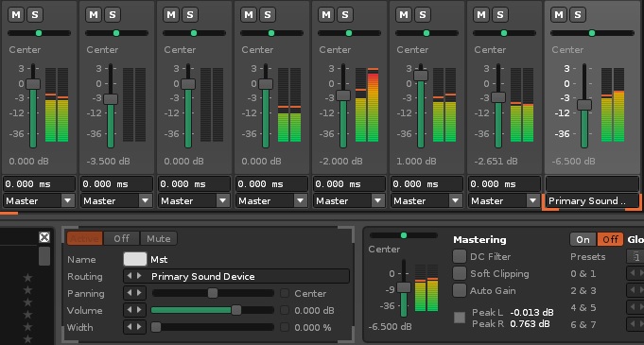Solo the track showing -2.651 dB

pos(500,15)
